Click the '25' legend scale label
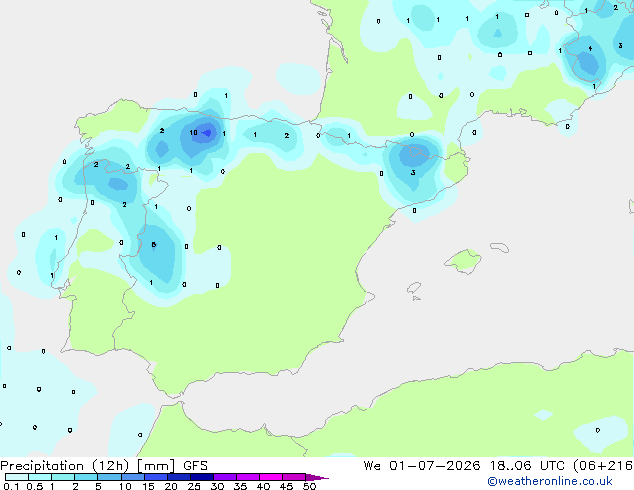Image resolution: width=634 pixels, height=490 pixels. click(x=194, y=486)
